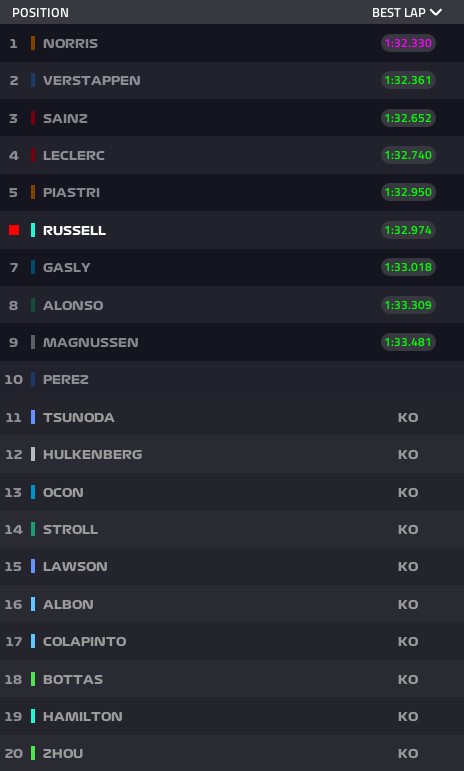Click Verstappen's navy team color stripe
The width and height of the screenshot is (464, 771).
[x=33, y=80]
